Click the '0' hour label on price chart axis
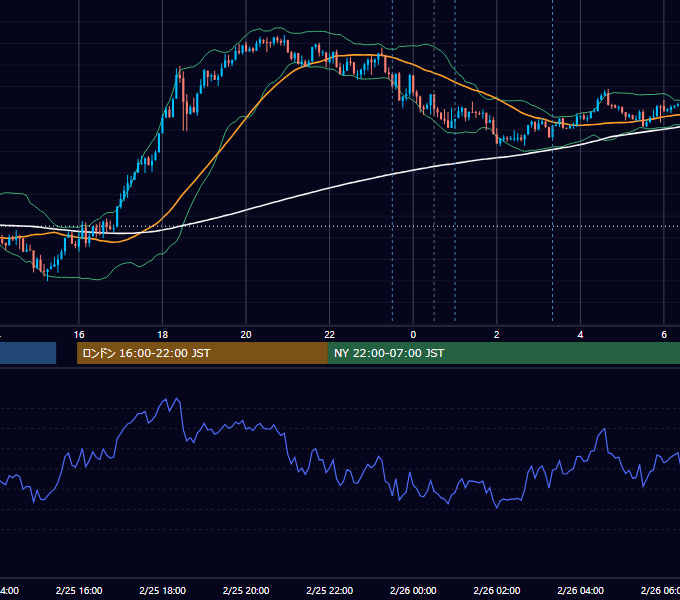 coord(413,335)
